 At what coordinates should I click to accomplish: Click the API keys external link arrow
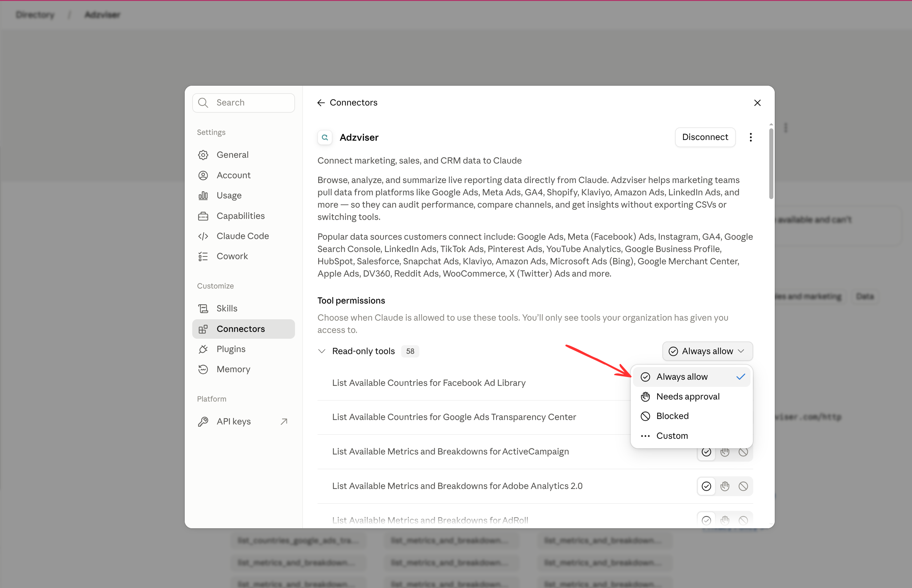click(x=284, y=421)
